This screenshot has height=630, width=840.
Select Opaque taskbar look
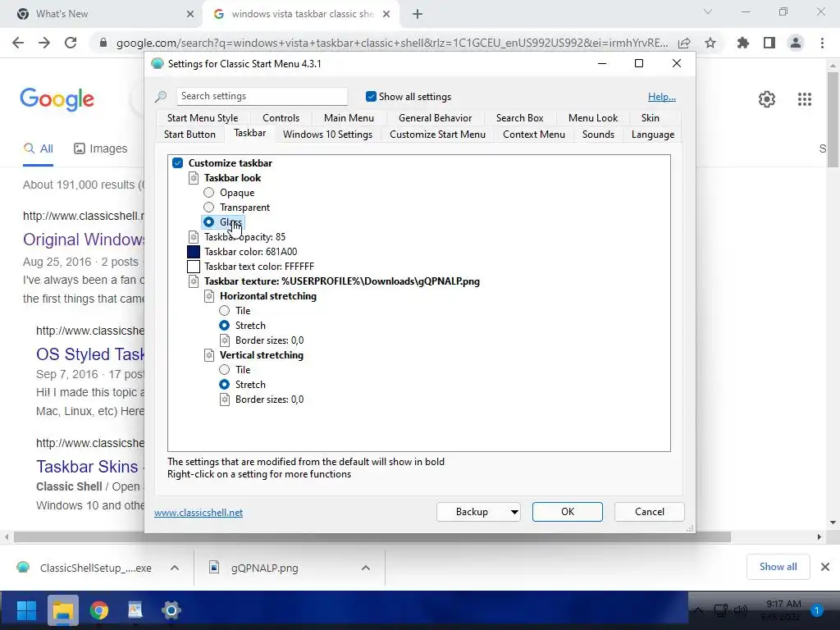tap(209, 193)
